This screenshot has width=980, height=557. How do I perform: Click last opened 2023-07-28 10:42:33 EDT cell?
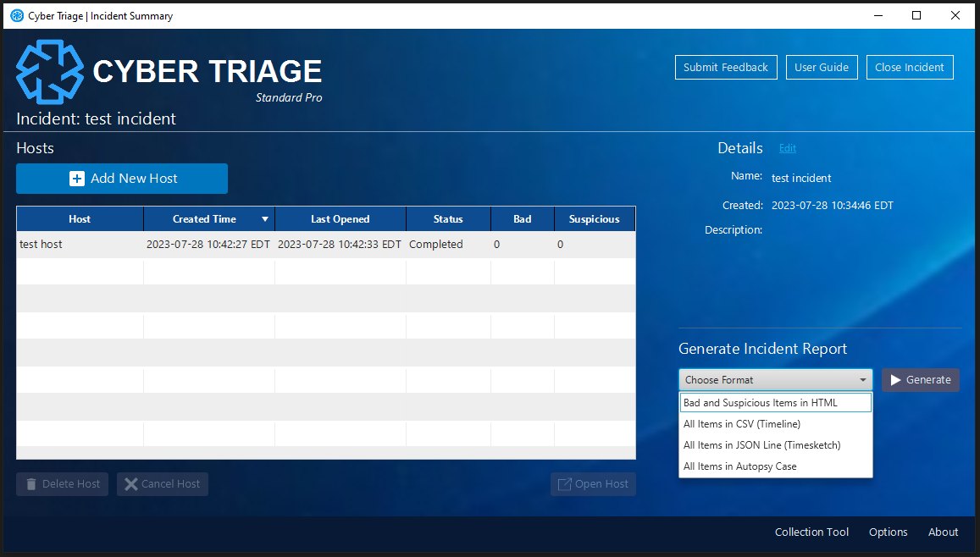point(340,244)
